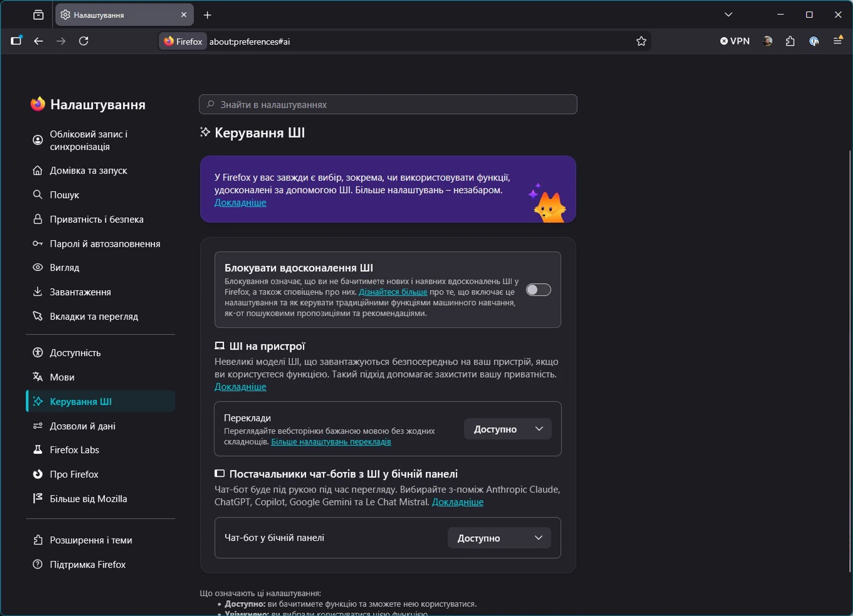Expand the list all tabs chevron
Screen dimensions: 853x616
728,15
